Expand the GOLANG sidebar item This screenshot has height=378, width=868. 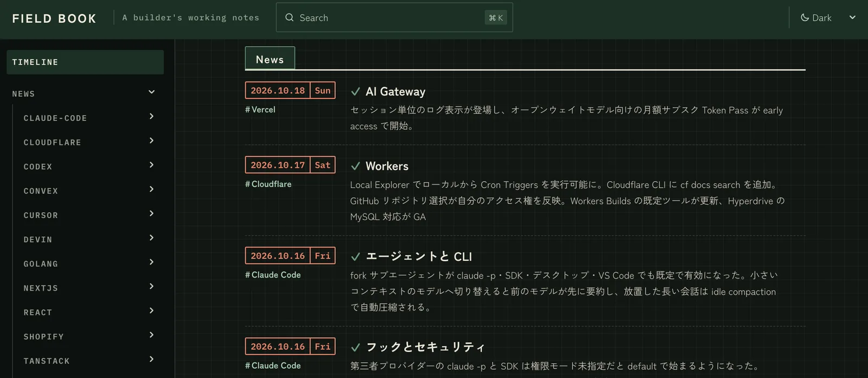[151, 262]
